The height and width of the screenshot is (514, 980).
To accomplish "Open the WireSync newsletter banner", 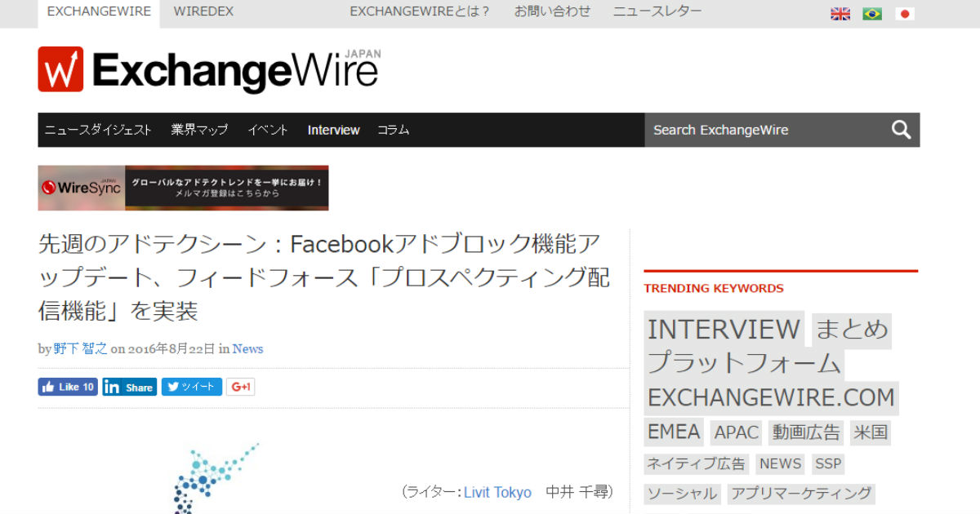I will pos(183,188).
